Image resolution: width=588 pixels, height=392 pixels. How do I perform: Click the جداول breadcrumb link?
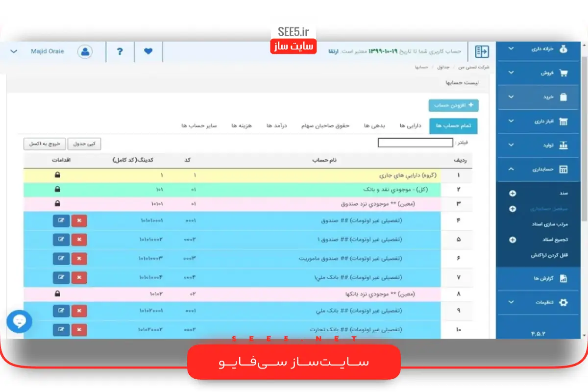click(443, 67)
